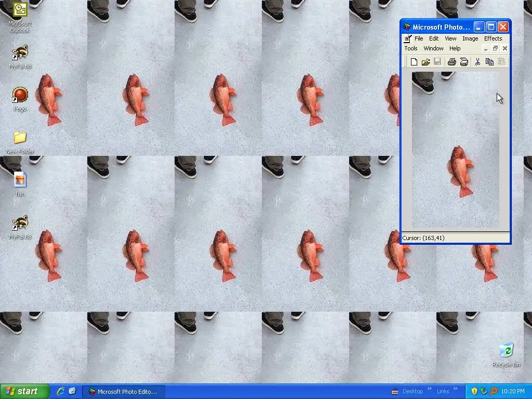This screenshot has width=532, height=399.
Task: Open the Window menu
Action: coord(434,48)
